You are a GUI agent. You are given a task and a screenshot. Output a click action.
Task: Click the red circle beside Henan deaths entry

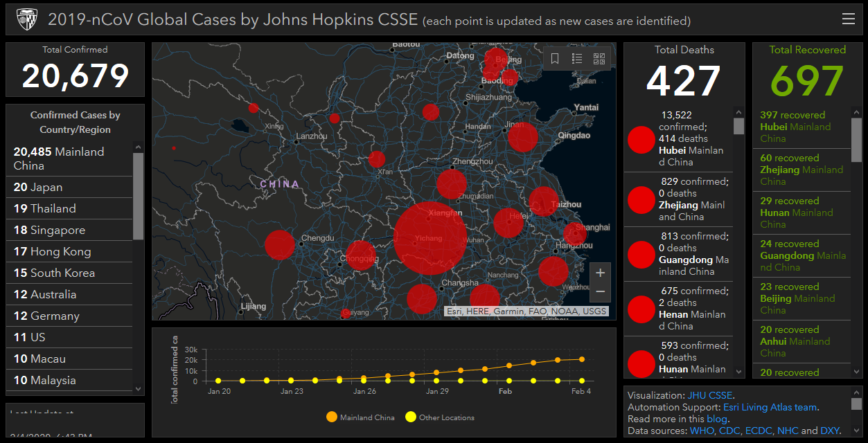pos(641,309)
